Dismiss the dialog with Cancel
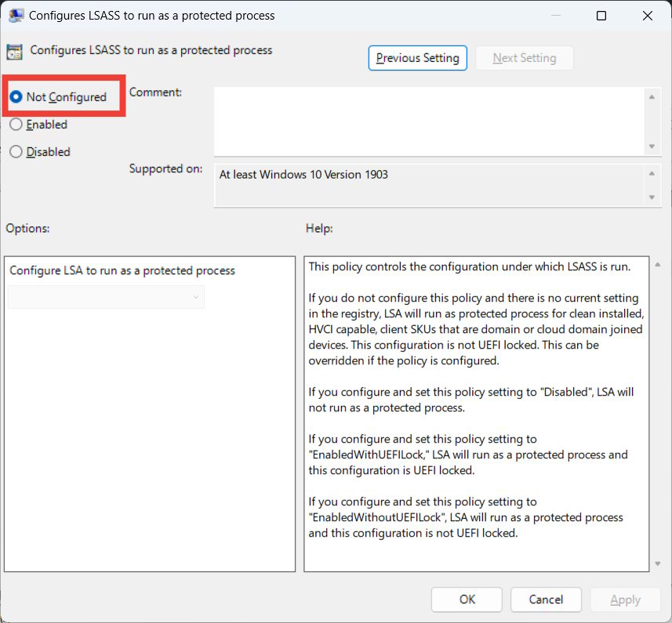The height and width of the screenshot is (623, 672). [546, 599]
